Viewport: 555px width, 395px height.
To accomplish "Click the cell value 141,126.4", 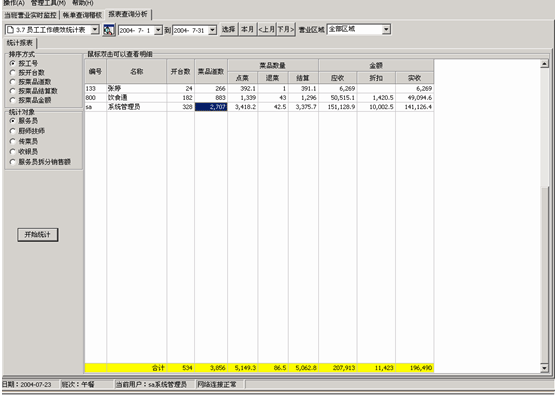I will [414, 107].
